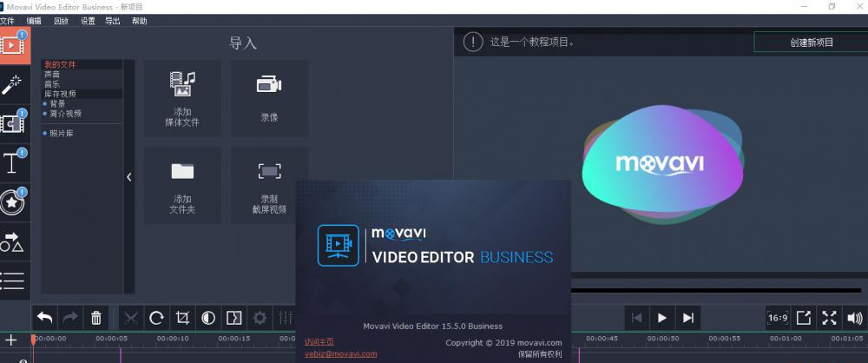Click the exclamation info icon in preview
Screen dimensions: 868x363
473,42
